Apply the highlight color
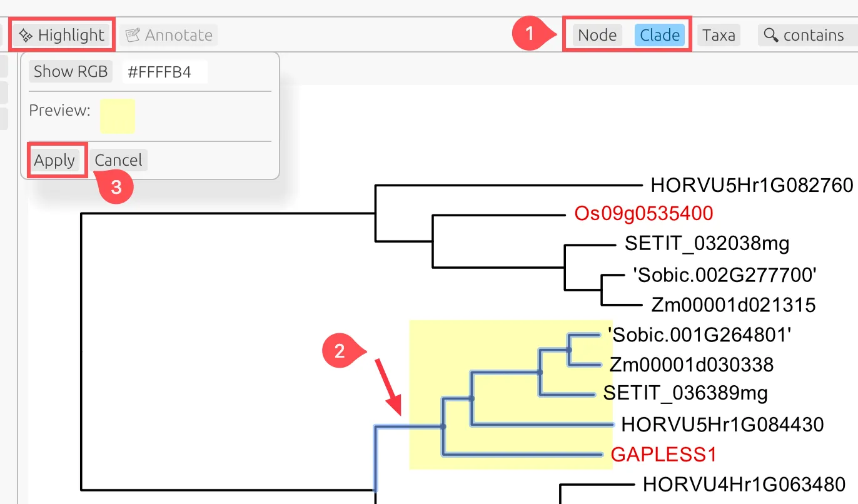The image size is (858, 504). point(54,160)
